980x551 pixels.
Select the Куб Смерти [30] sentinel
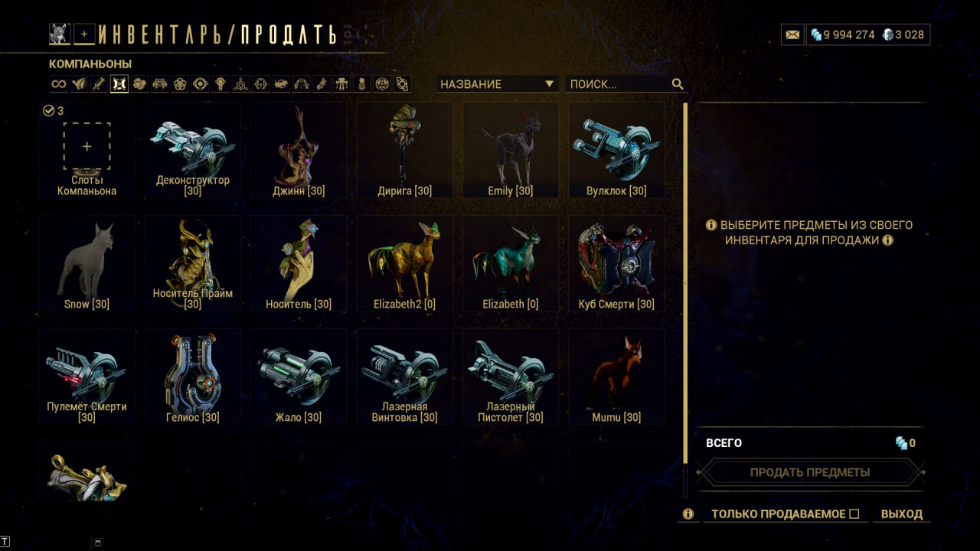click(616, 264)
